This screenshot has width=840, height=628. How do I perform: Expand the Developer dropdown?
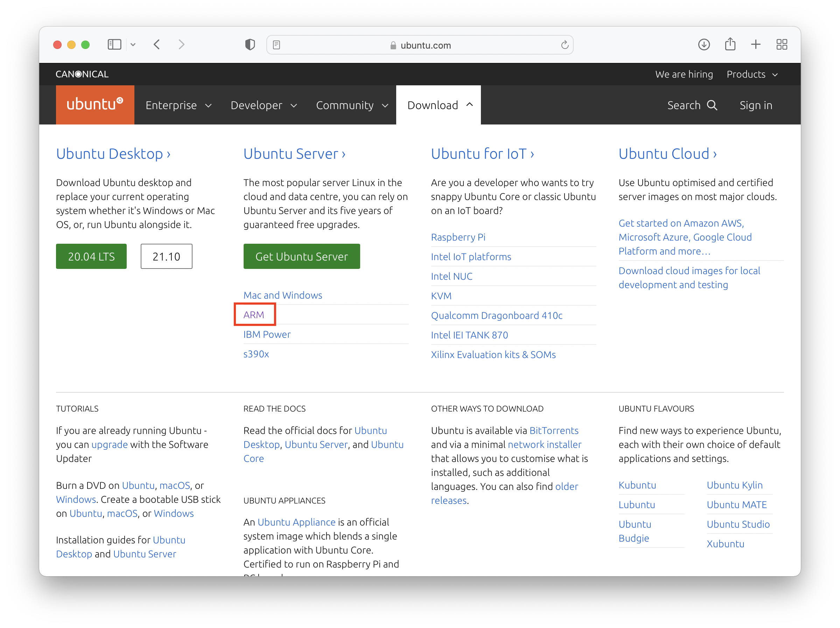tap(264, 105)
